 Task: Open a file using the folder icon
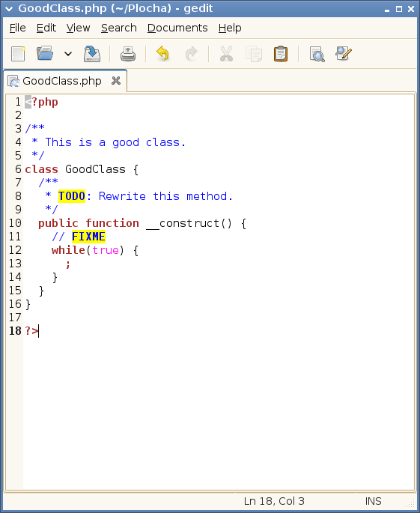[45, 54]
